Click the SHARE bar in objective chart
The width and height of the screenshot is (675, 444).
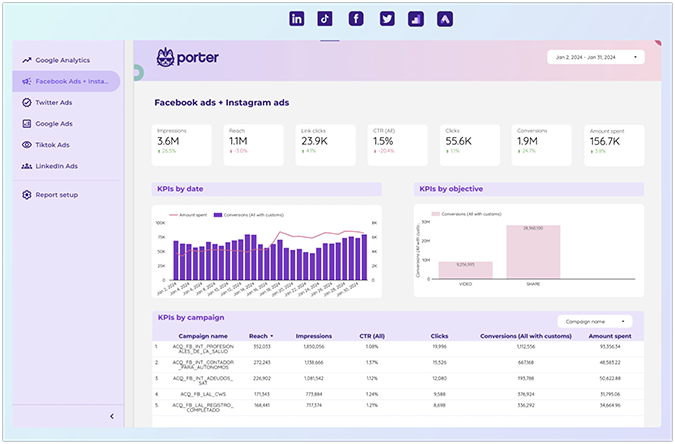click(533, 252)
